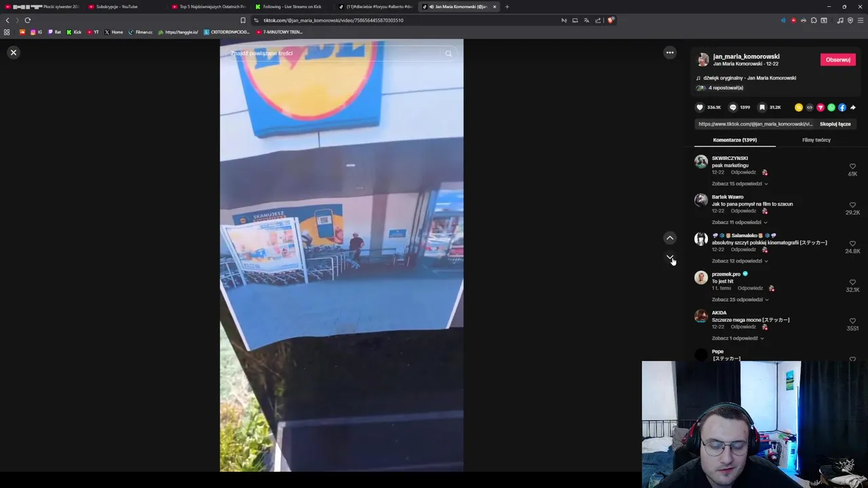Expand Zobacz 11 odpowiedzi replies

tap(739, 222)
